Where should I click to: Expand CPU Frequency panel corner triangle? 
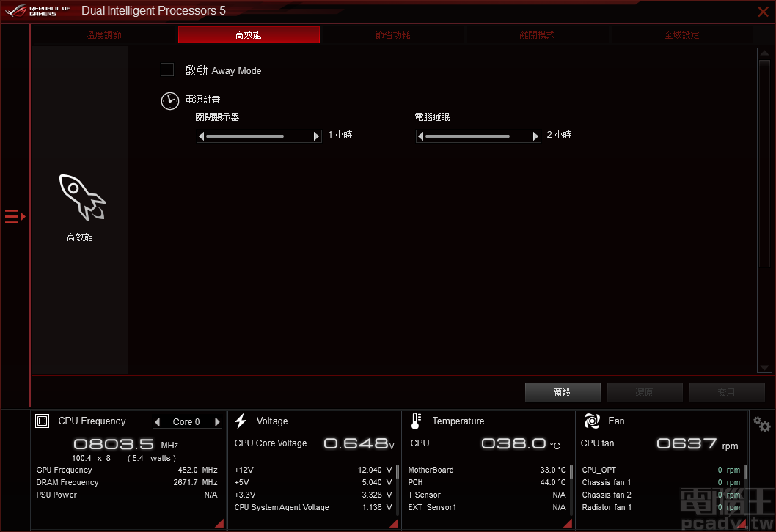coord(220,524)
